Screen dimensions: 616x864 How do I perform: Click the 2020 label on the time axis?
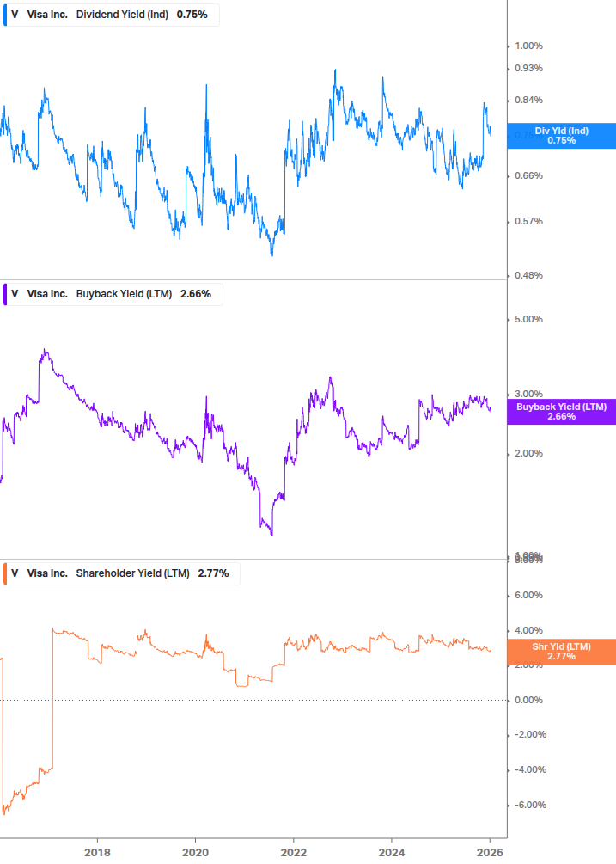click(195, 853)
